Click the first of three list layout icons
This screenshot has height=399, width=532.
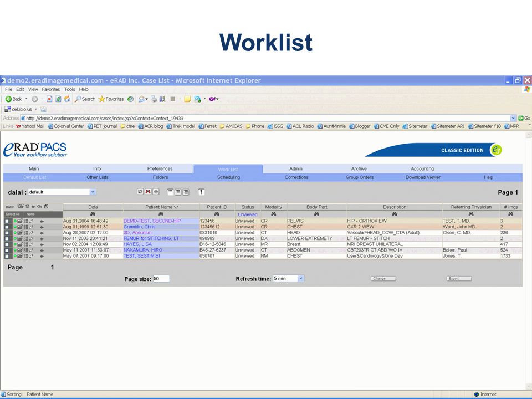tap(170, 192)
